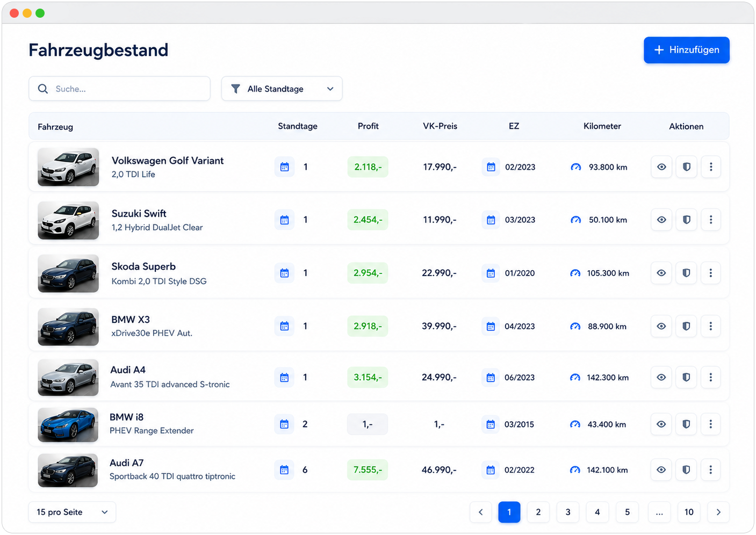This screenshot has height=535, width=756.
Task: Open the blue BMW i8 thumbnail
Action: click(x=68, y=424)
